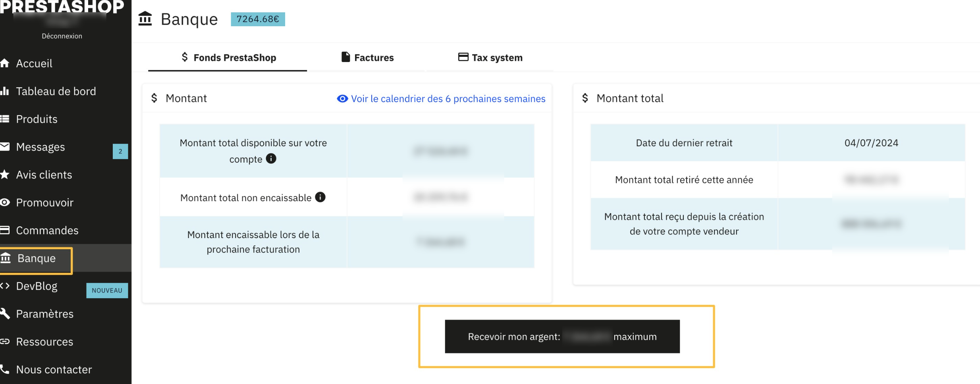Switch to the Factures tab
This screenshot has width=980, height=384.
click(367, 58)
